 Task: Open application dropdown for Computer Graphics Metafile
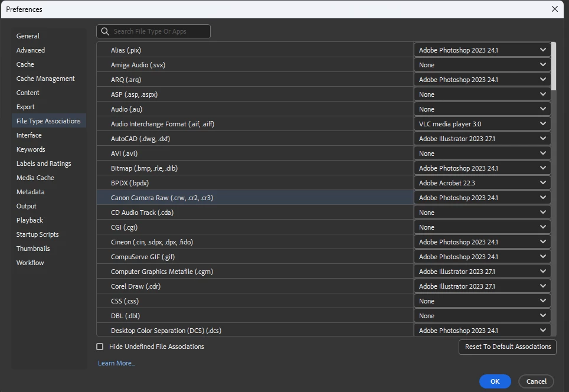482,272
